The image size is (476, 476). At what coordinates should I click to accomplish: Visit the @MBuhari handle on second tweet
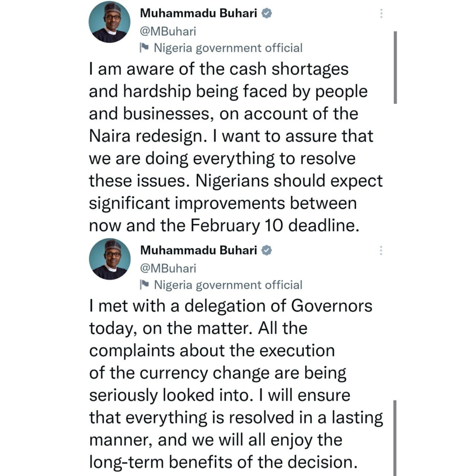point(168,268)
